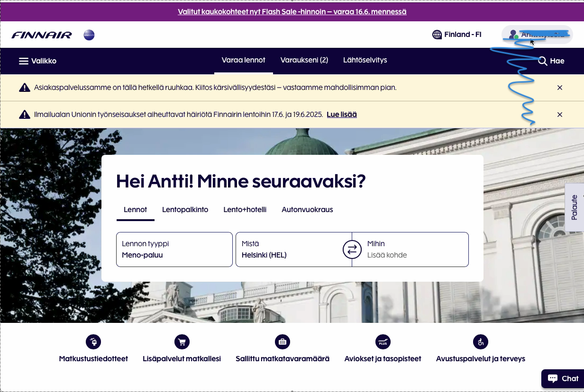Click the Finnair logo
The height and width of the screenshot is (392, 584).
click(x=42, y=35)
